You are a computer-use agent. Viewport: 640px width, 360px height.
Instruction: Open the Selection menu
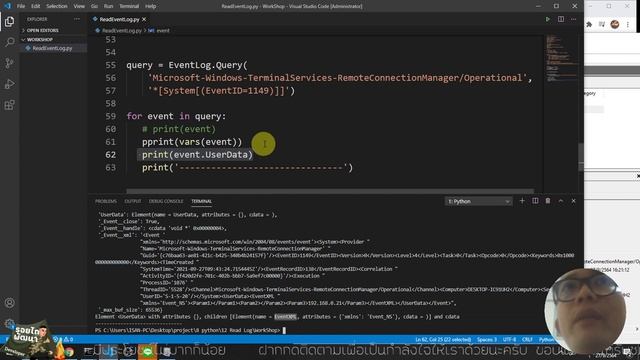pos(57,6)
